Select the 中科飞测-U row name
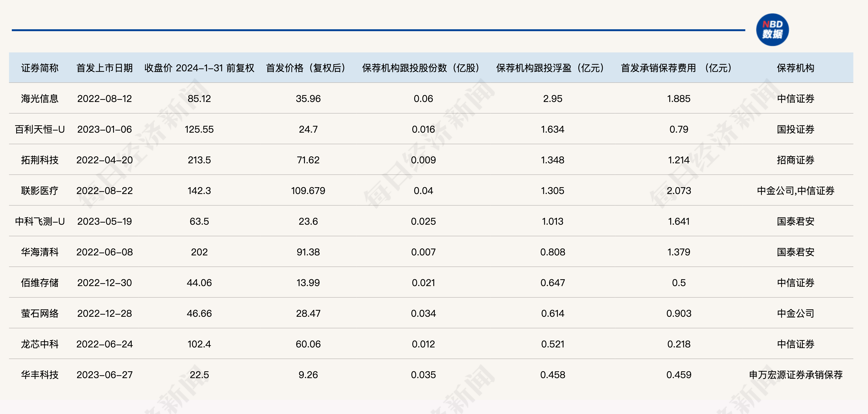 (40, 221)
